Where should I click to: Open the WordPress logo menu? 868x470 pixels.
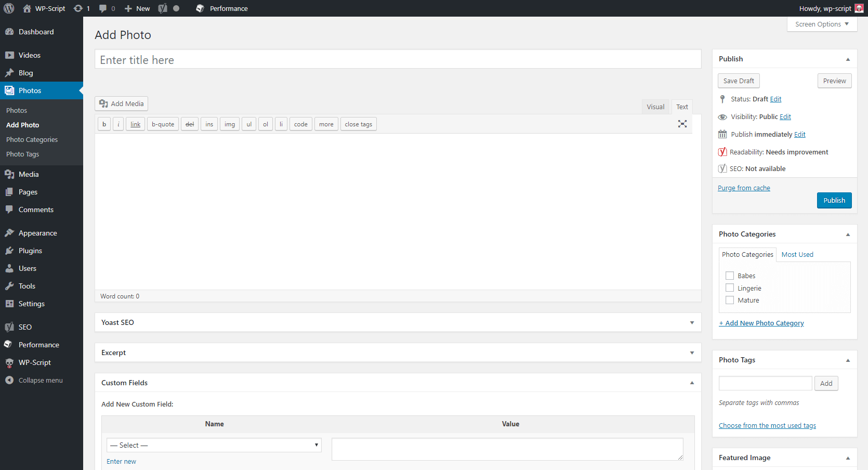point(9,8)
